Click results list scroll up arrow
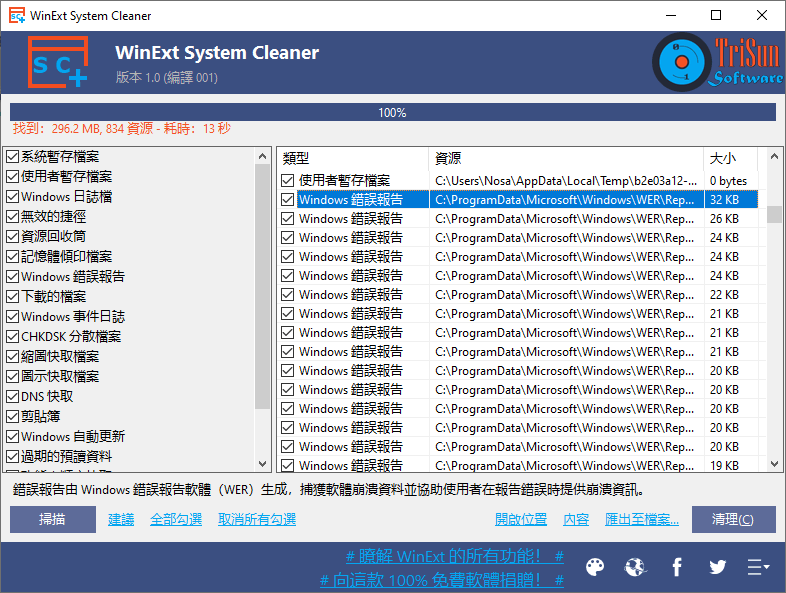The image size is (786, 593). 774,156
